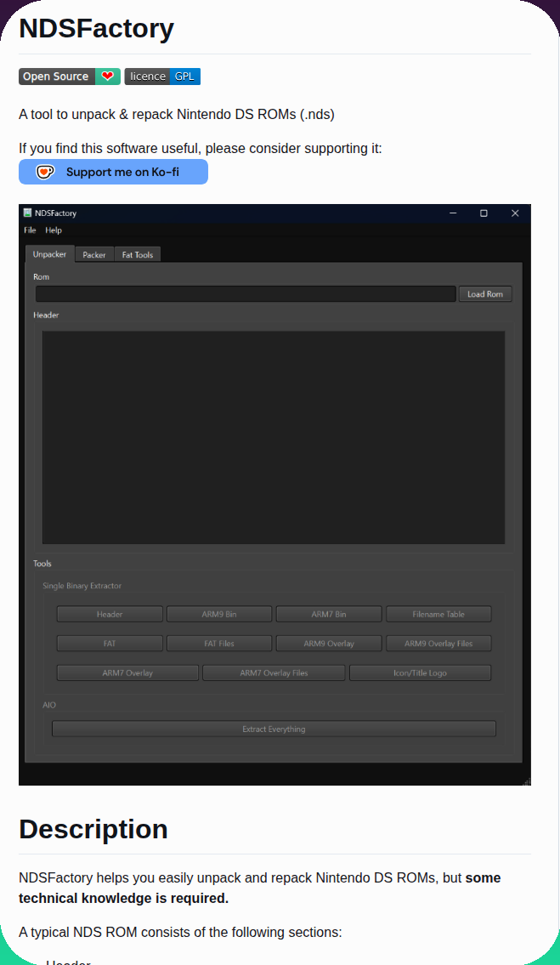Screen dimensions: 560x965
Task: Click the 'Single Binary Extractor' group label
Action: coord(82,586)
